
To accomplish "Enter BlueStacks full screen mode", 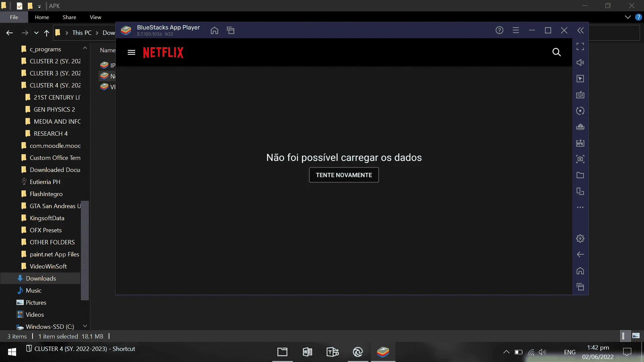I will pyautogui.click(x=580, y=47).
